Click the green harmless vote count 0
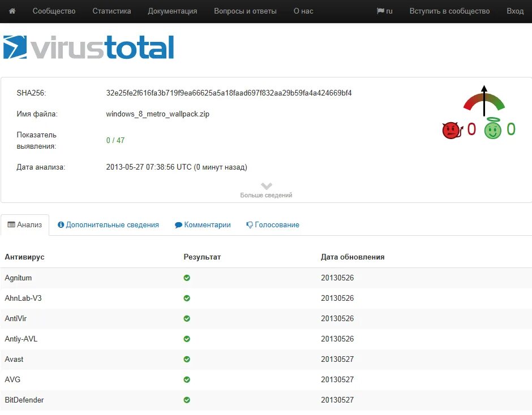 click(511, 129)
